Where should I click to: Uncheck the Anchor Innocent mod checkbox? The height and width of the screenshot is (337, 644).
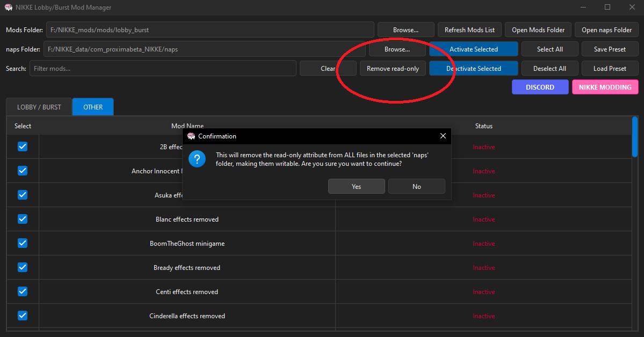[22, 171]
